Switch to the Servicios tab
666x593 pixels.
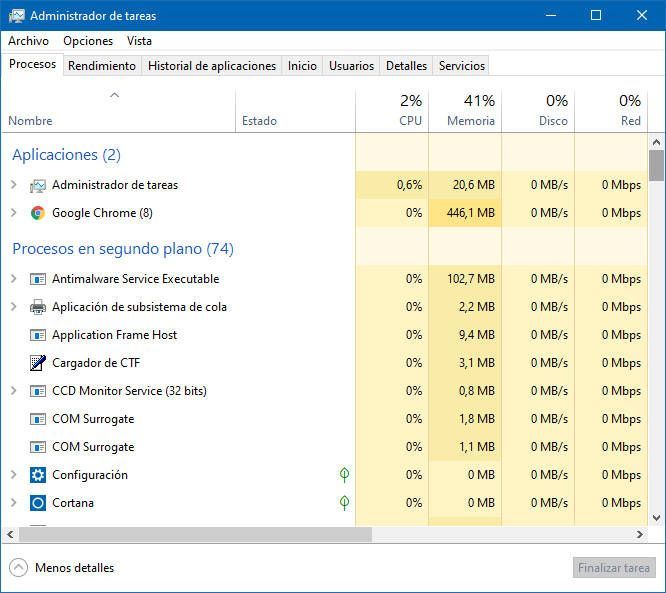pos(462,66)
